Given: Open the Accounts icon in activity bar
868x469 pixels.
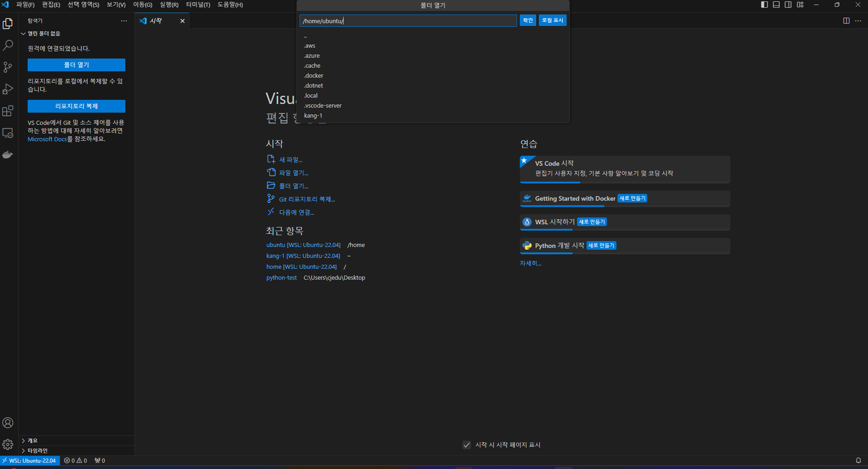Looking at the screenshot, I should click(x=8, y=423).
